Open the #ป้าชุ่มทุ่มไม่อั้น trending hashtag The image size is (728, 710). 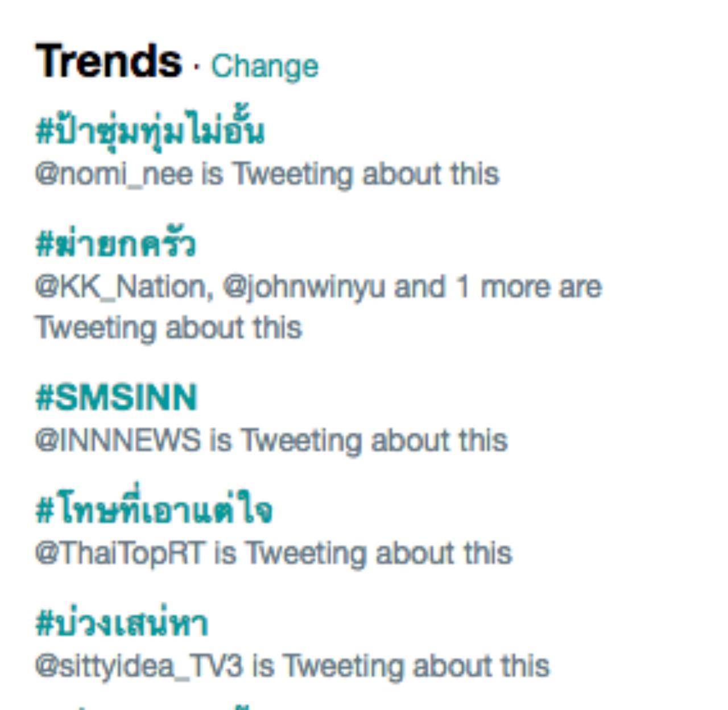(x=150, y=132)
